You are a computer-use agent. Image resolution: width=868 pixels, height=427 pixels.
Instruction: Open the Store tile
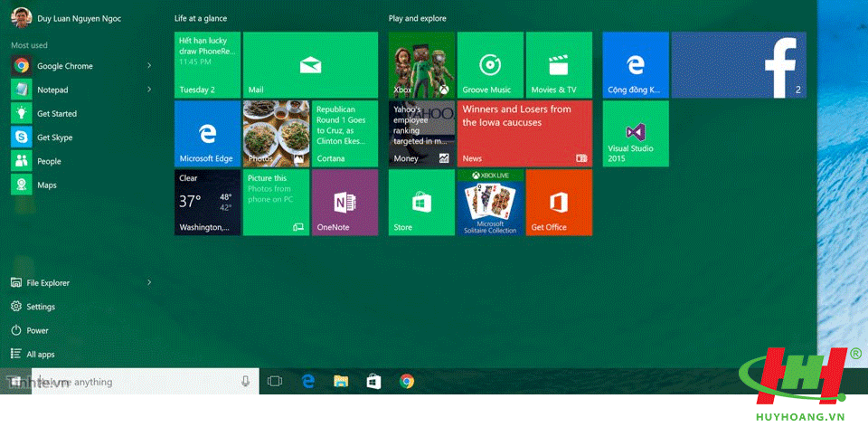[422, 202]
